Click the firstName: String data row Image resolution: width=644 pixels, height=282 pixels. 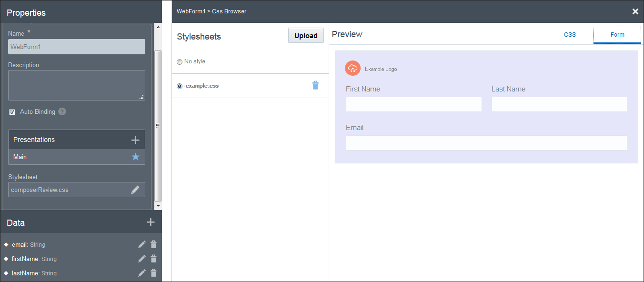(x=81, y=259)
